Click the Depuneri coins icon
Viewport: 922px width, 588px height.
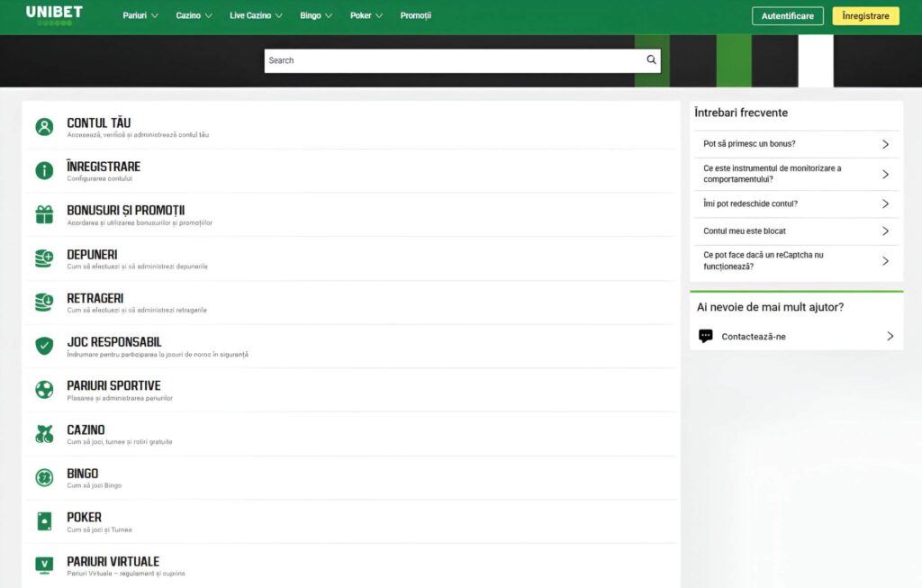tap(44, 258)
